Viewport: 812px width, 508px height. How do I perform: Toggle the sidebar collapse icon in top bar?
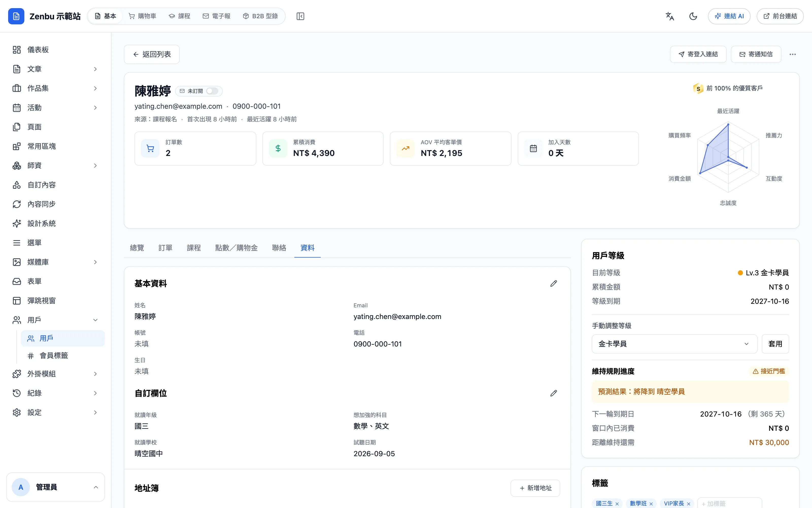coord(300,16)
